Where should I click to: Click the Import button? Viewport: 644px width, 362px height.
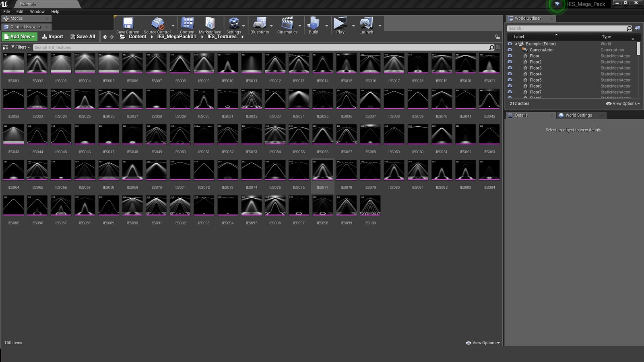click(52, 37)
